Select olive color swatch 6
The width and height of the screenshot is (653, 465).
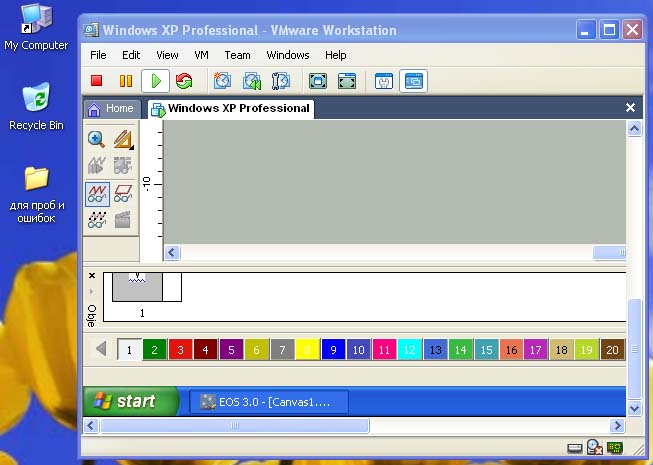tap(257, 350)
